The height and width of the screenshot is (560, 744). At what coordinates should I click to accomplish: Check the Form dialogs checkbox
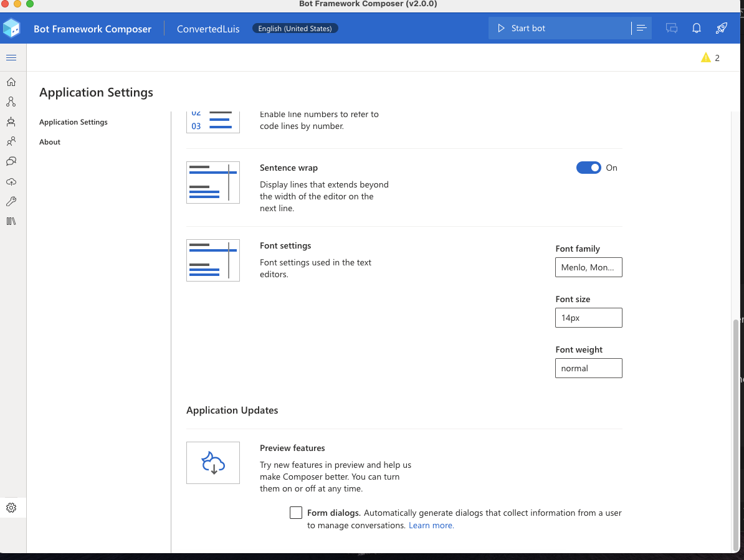(x=295, y=512)
